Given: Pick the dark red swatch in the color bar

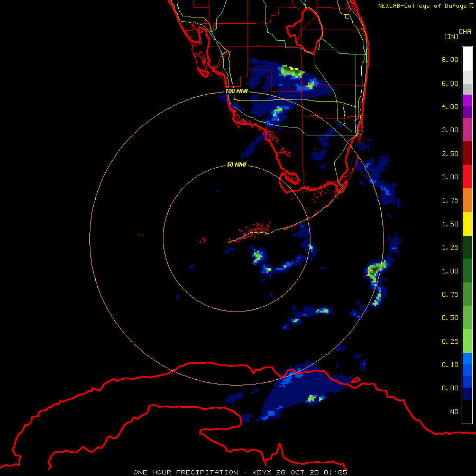Looking at the screenshot, I should [x=467, y=153].
